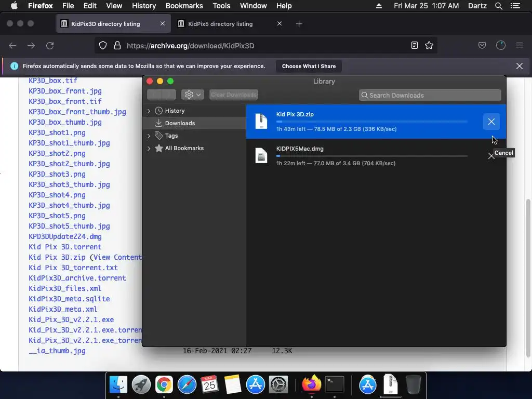Cancel the KIDPIX5Mac.dmg download

click(491, 156)
